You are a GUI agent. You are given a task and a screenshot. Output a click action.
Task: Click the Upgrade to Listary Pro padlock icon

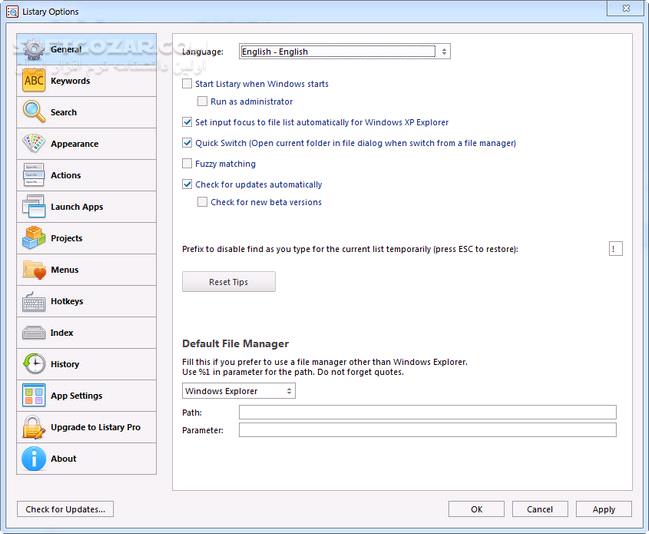pos(34,427)
